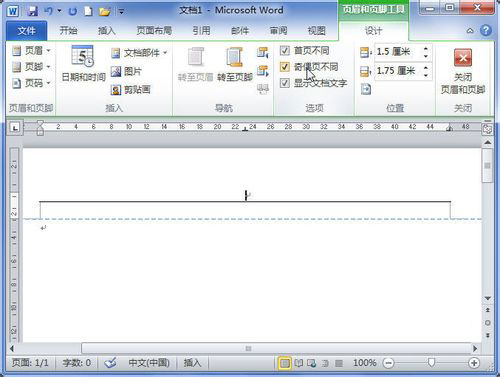Close header and footer with red X
The image size is (500, 377).
point(463,58)
